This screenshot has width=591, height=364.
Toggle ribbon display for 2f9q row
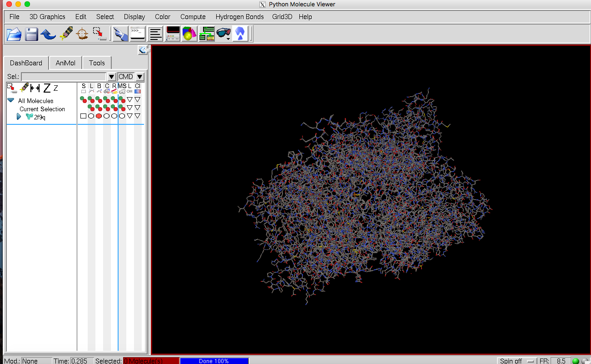(x=114, y=116)
